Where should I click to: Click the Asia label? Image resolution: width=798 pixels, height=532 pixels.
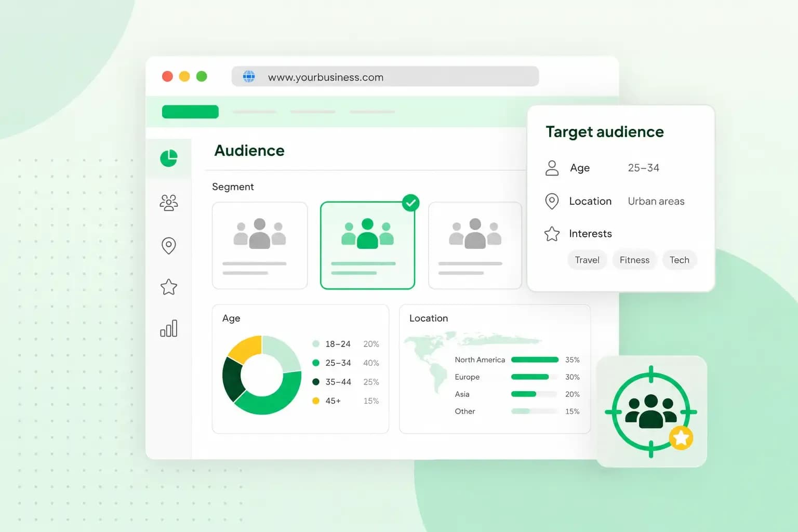(462, 394)
